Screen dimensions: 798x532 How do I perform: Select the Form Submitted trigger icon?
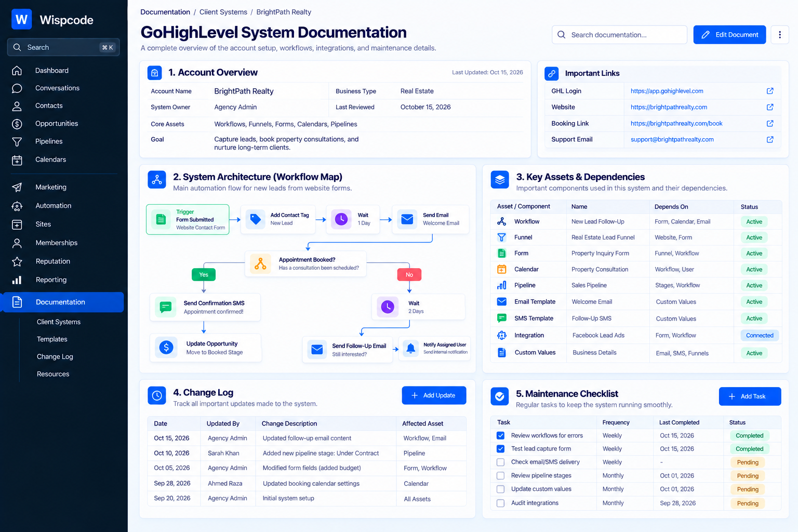[x=161, y=219]
